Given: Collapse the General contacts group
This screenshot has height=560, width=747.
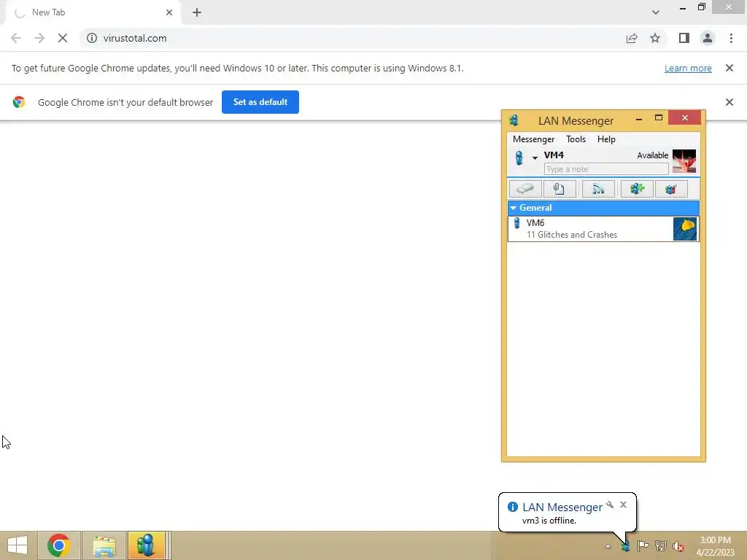Looking at the screenshot, I should tap(513, 208).
